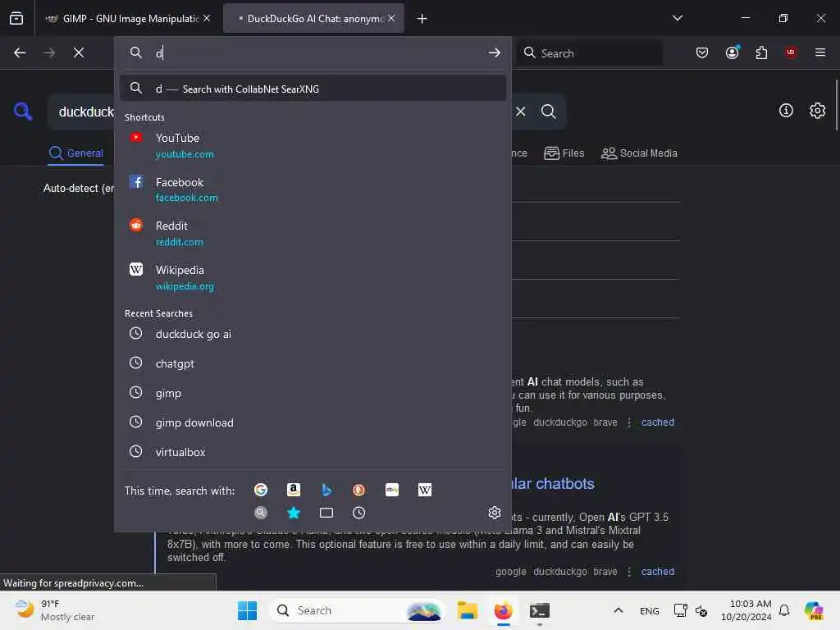The width and height of the screenshot is (840, 630).
Task: Open the Facebook shortcut
Action: 313,189
